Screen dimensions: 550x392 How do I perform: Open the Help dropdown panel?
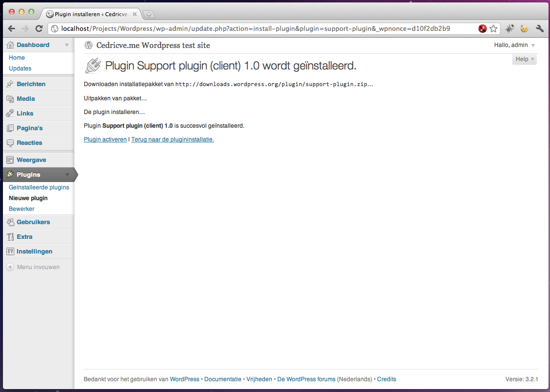point(525,59)
